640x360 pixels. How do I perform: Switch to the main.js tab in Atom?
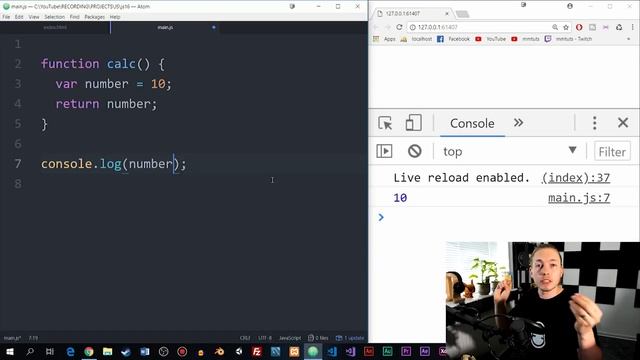165,27
